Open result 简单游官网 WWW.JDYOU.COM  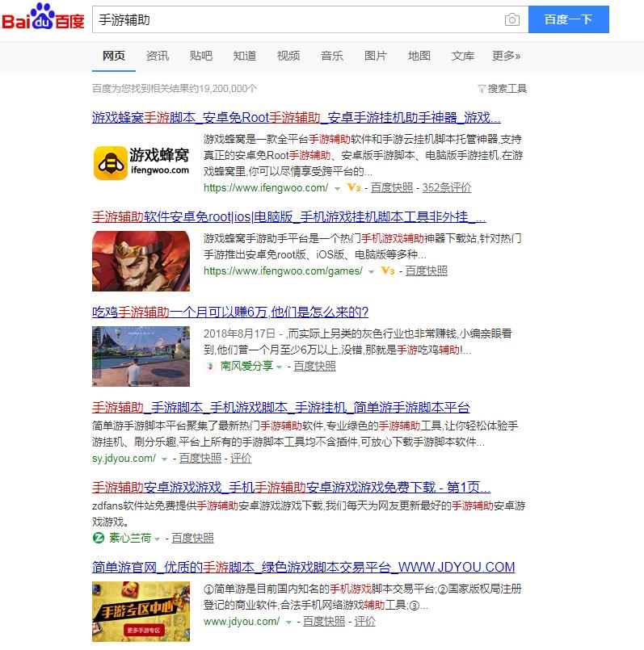coord(303,567)
